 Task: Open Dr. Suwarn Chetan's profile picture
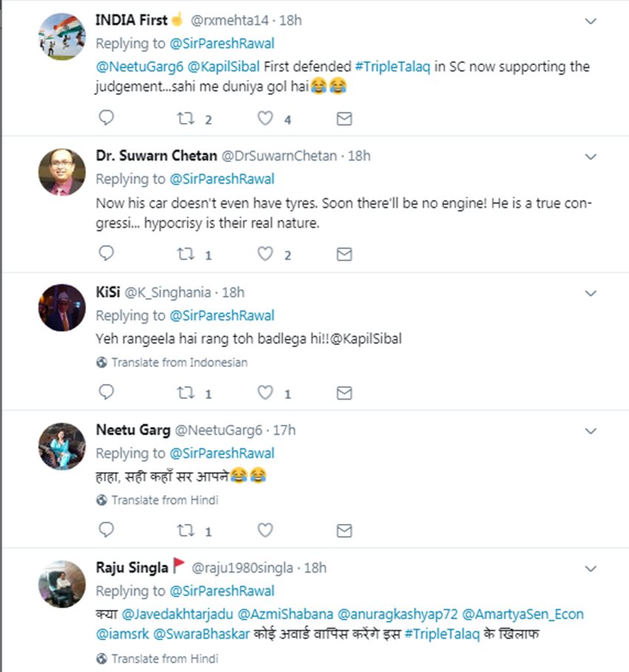pyautogui.click(x=61, y=172)
